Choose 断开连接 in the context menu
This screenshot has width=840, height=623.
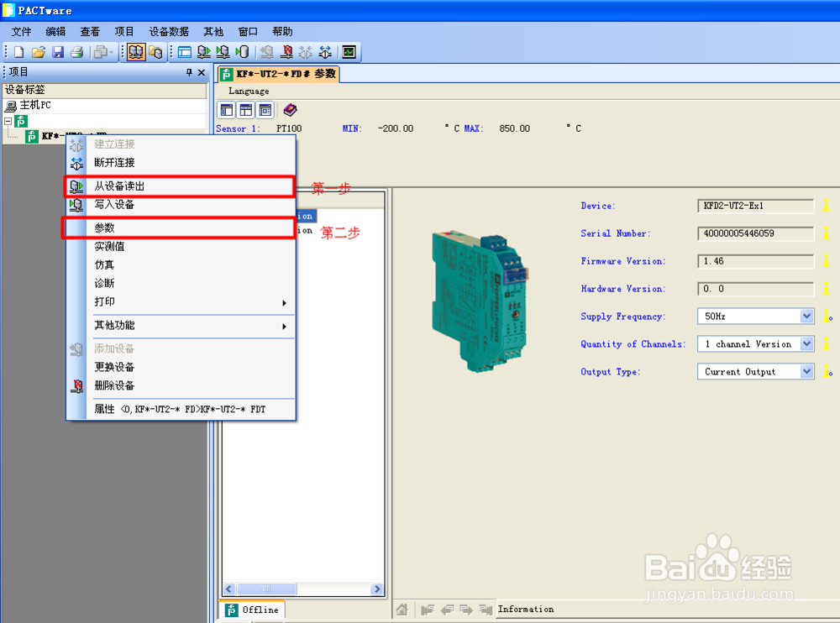click(181, 162)
